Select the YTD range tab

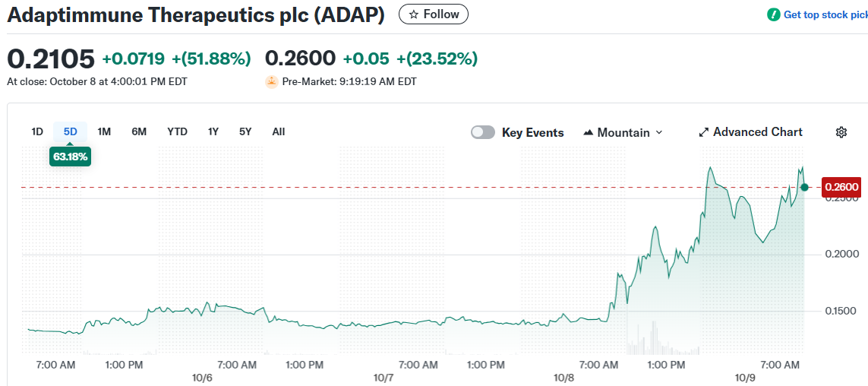click(177, 131)
